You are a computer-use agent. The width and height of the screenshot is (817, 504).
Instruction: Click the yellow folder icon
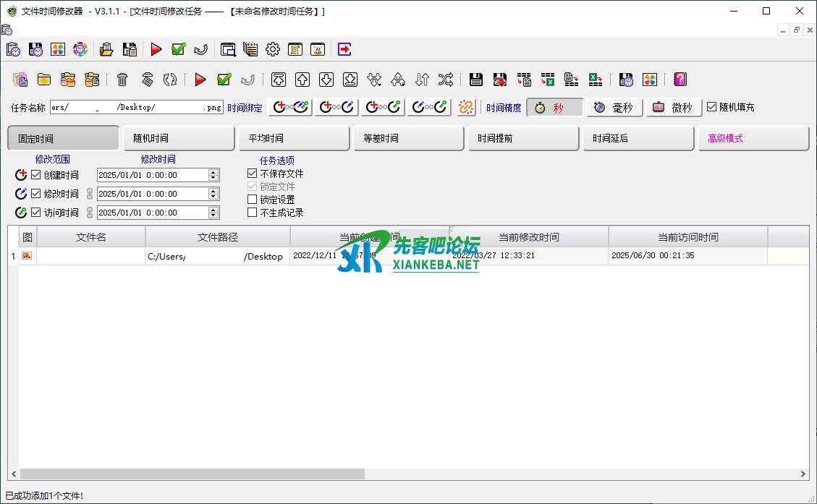[44, 80]
